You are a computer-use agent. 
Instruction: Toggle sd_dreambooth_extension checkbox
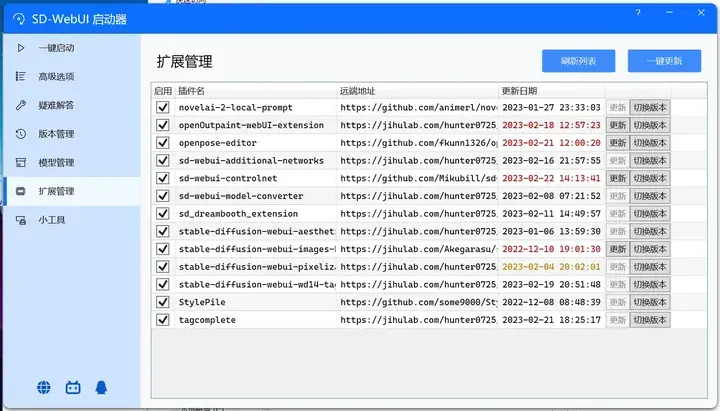click(163, 214)
